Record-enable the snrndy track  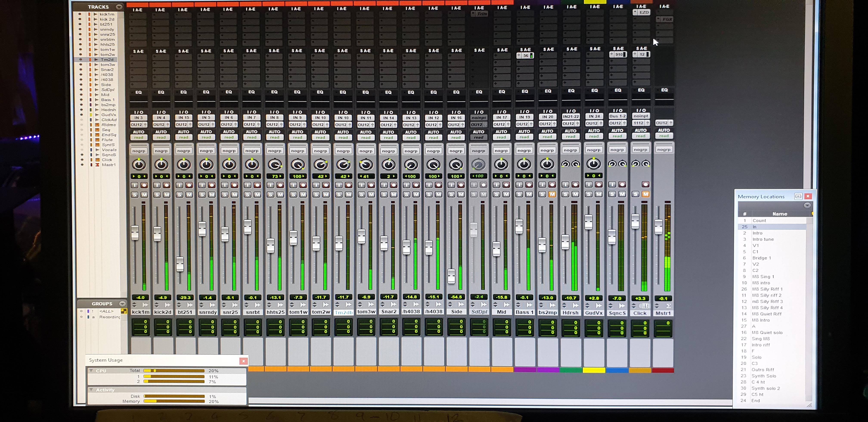pos(212,185)
